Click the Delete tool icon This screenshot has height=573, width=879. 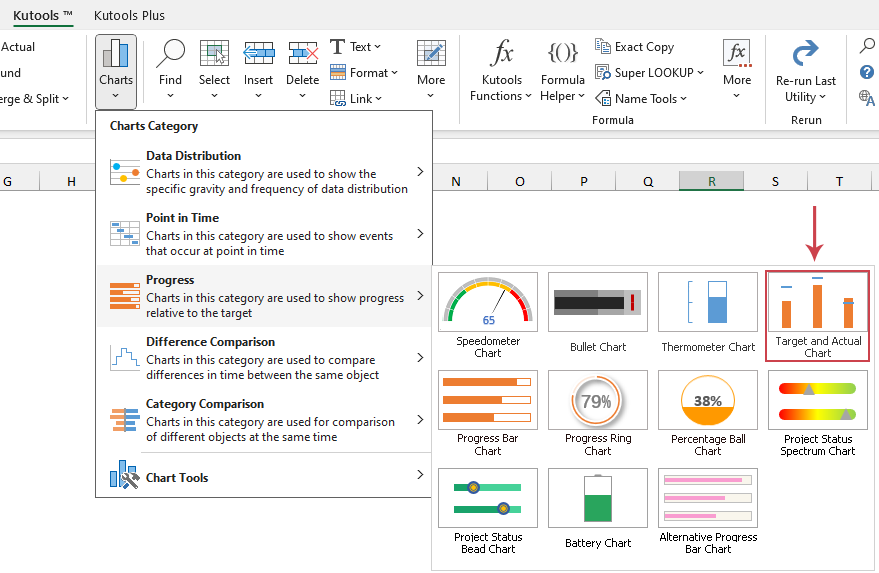point(303,54)
